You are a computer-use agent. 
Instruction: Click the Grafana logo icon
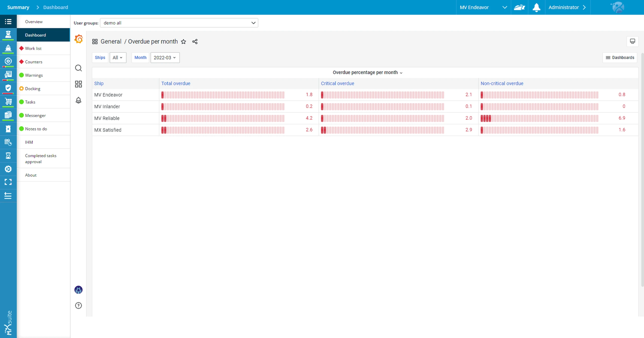(78, 39)
